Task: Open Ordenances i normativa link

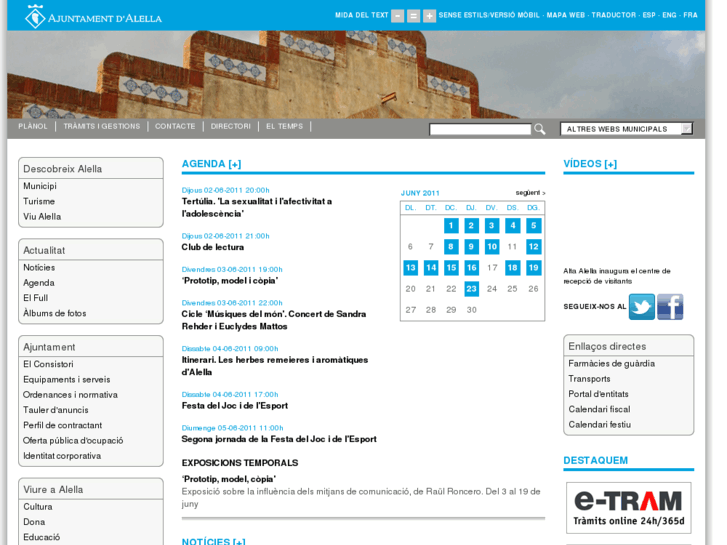Action: pos(70,395)
